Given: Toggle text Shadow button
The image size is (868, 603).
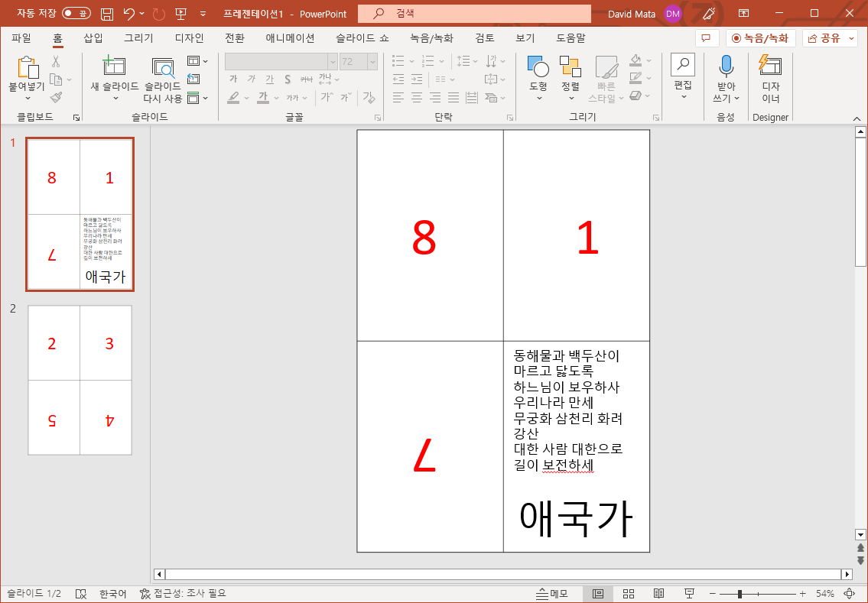Looking at the screenshot, I should point(288,79).
